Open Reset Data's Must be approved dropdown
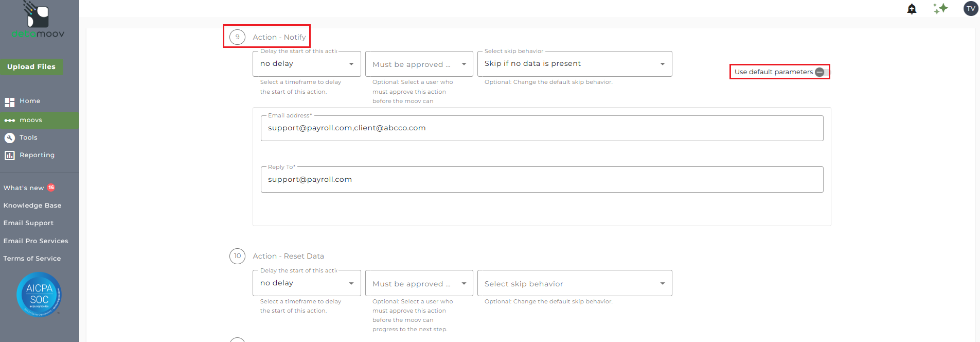The image size is (980, 342). click(419, 283)
